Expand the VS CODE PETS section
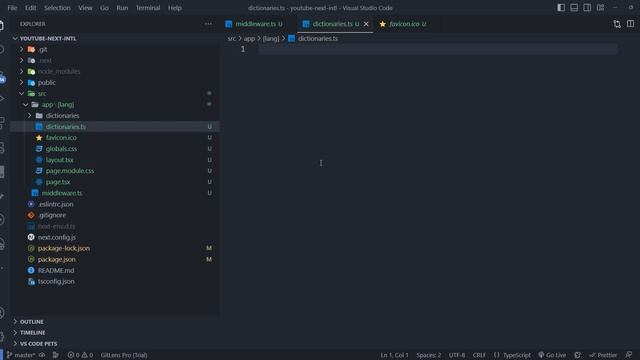 [38, 344]
